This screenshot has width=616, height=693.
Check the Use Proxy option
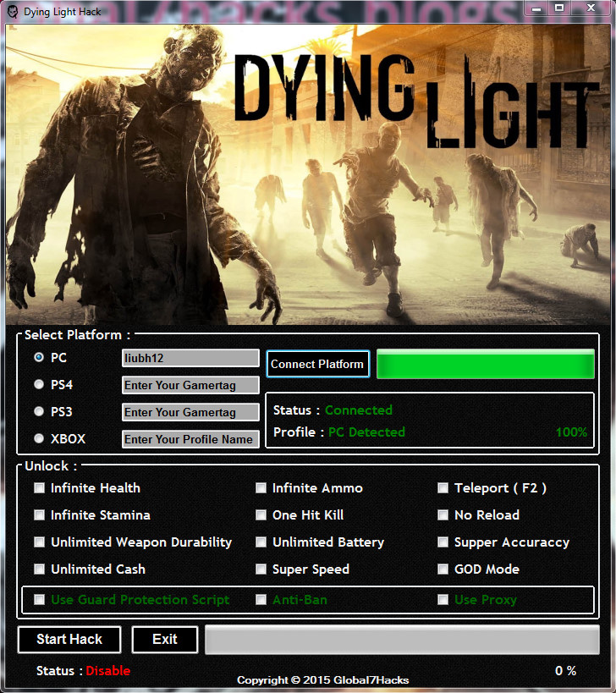pyautogui.click(x=443, y=599)
